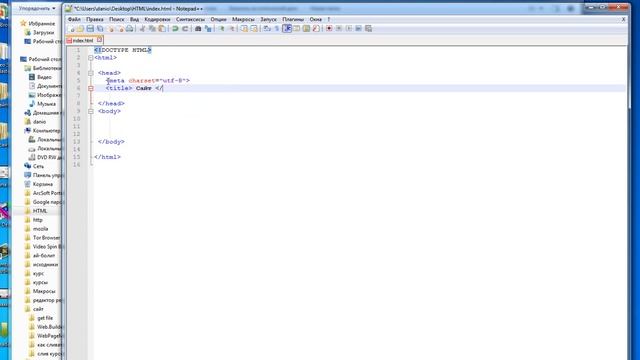
Task: Click the Zoom In toolbar icon
Action: 221,29
